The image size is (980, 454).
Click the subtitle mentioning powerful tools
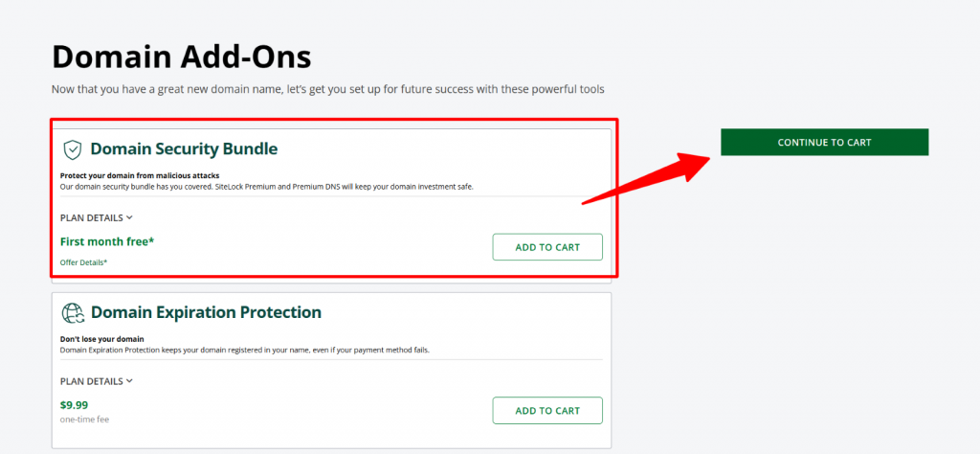pyautogui.click(x=327, y=89)
